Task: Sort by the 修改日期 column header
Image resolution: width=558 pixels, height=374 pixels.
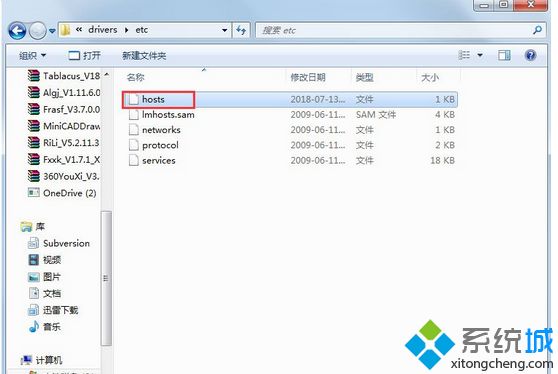Action: (308, 77)
